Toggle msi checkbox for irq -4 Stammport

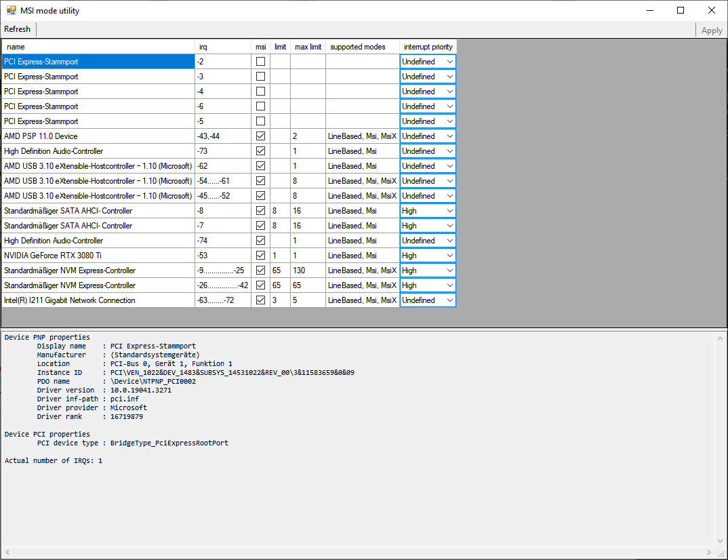(x=261, y=91)
